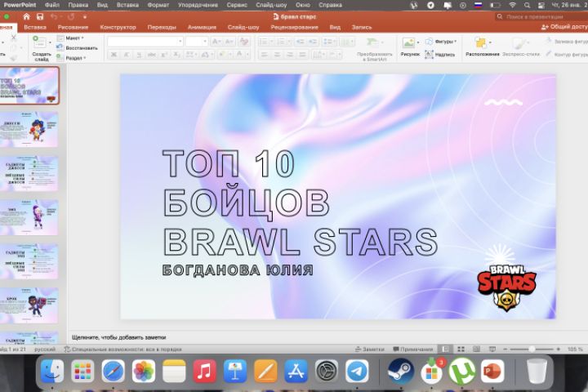Click the font color A swatch button
Screen dimensions: 588x392
click(239, 55)
